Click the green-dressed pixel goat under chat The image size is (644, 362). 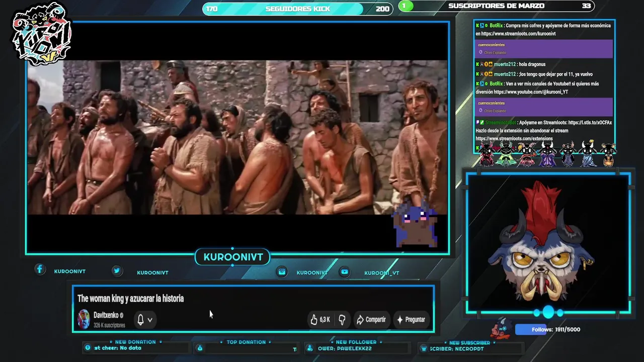pos(507,154)
